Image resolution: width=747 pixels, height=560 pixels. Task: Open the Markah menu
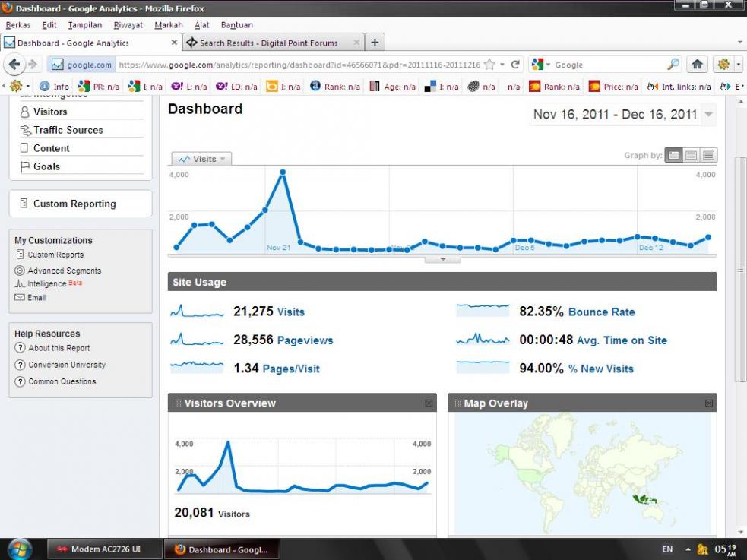click(169, 25)
